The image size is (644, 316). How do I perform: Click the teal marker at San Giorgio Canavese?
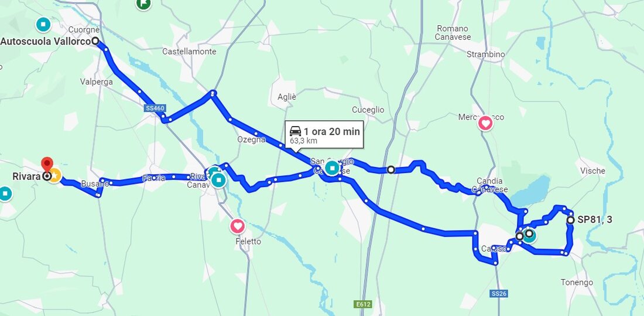click(x=332, y=168)
